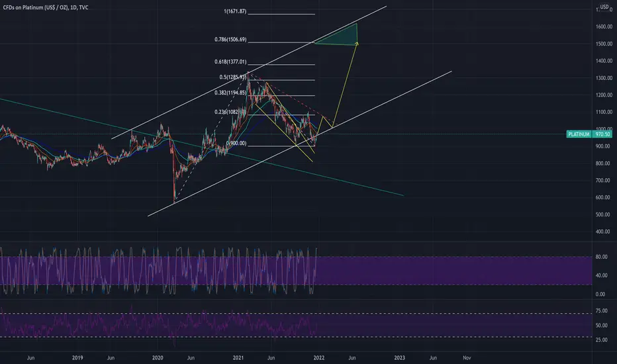Click 900.00 on the price axis

(x=604, y=146)
